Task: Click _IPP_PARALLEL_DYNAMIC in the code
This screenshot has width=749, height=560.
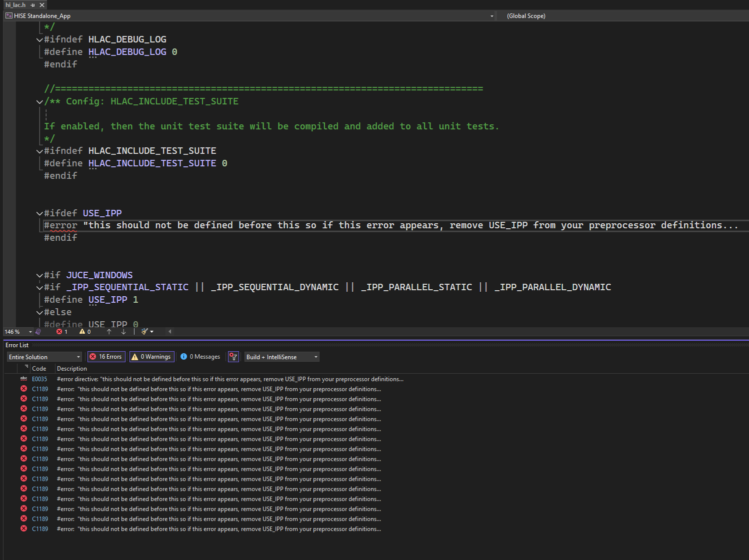Action: (552, 287)
